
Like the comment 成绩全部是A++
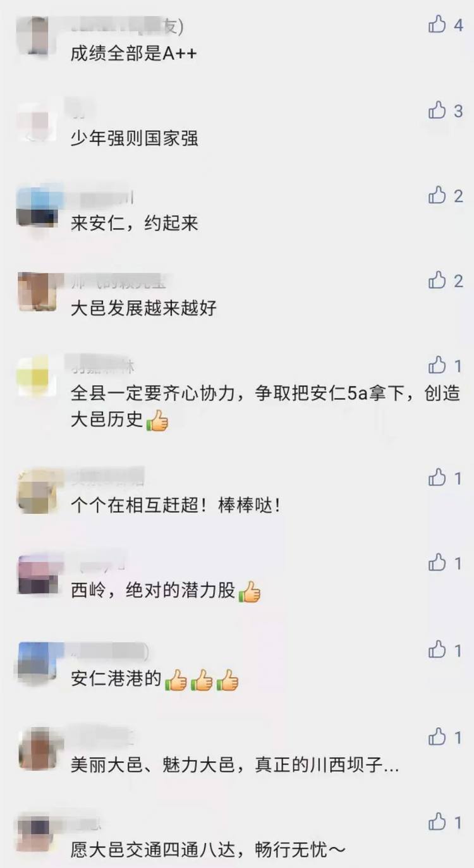tap(437, 25)
